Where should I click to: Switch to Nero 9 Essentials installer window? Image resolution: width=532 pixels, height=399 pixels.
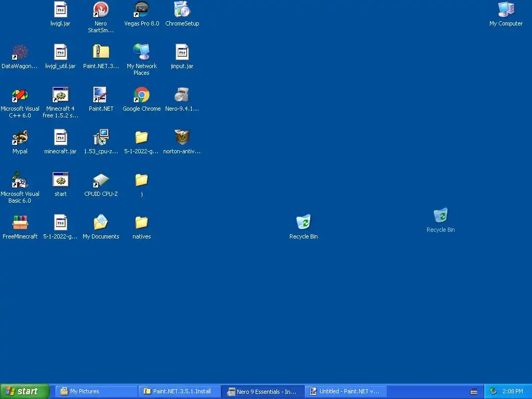coord(262,391)
